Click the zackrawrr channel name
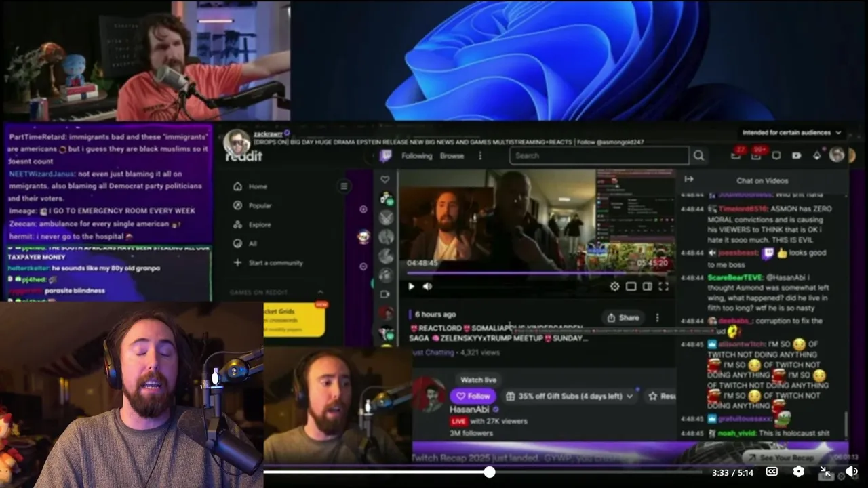This screenshot has width=868, height=488. tap(268, 134)
